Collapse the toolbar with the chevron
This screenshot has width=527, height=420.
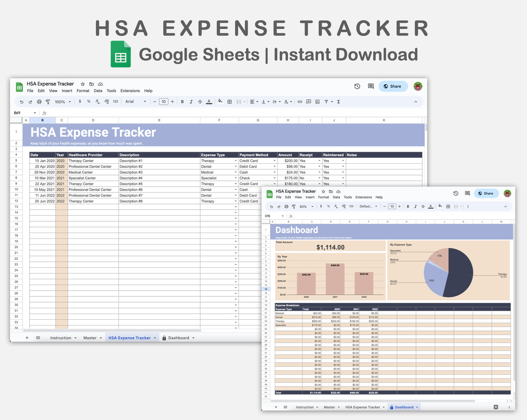[415, 101]
